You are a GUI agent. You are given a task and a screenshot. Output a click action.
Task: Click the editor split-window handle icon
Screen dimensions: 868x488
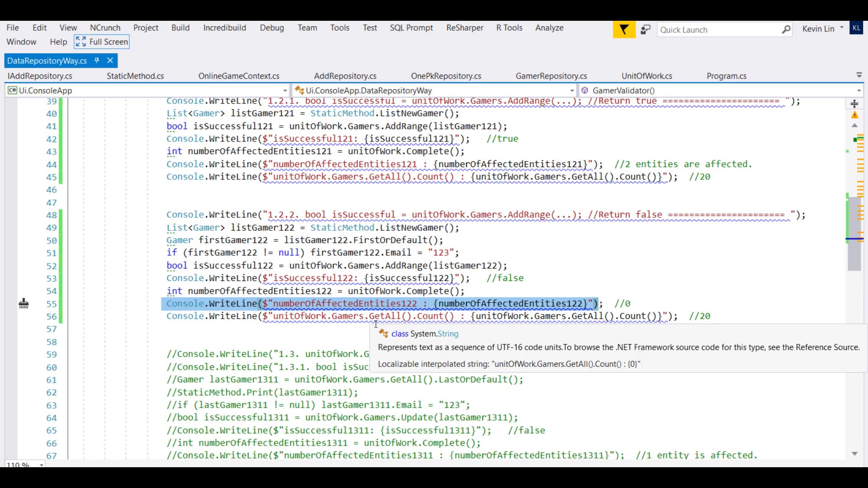point(854,104)
